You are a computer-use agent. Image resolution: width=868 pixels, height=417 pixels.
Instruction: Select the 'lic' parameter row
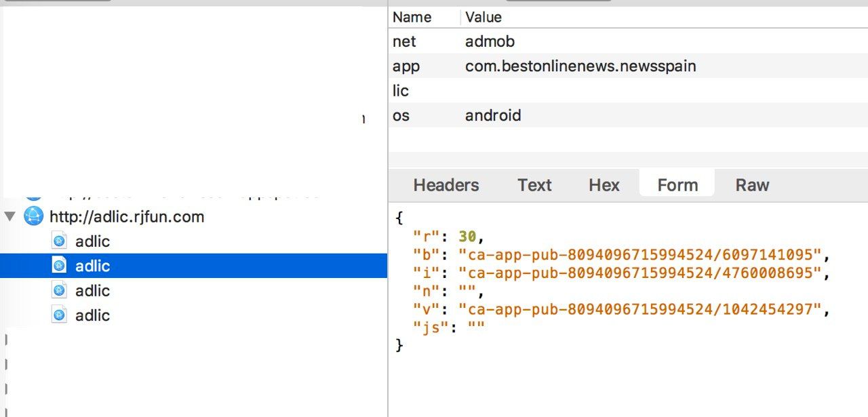[628, 91]
